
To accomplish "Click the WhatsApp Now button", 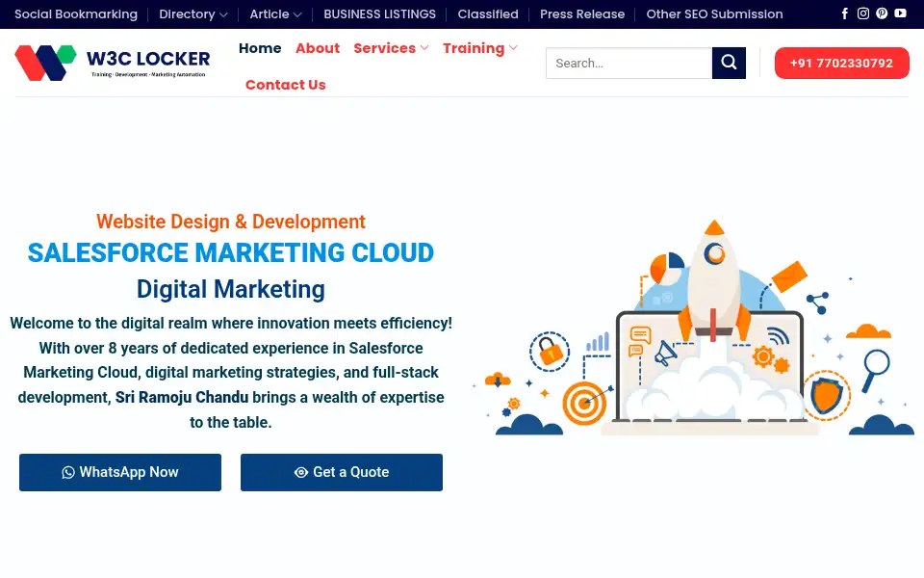I will click(120, 472).
